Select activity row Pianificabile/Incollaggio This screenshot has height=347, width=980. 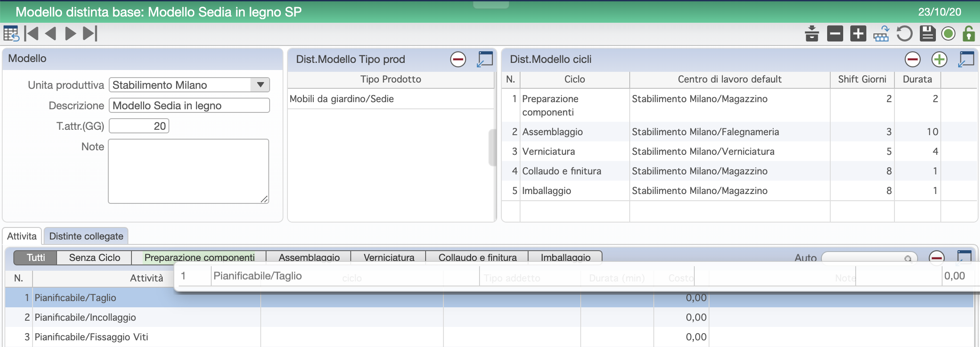(x=489, y=317)
